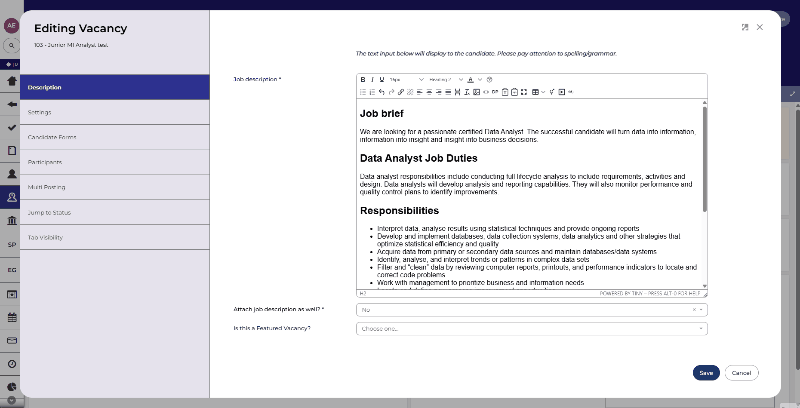The height and width of the screenshot is (408, 800).
Task: Close the Editing Vacancy dialog
Action: tap(760, 27)
